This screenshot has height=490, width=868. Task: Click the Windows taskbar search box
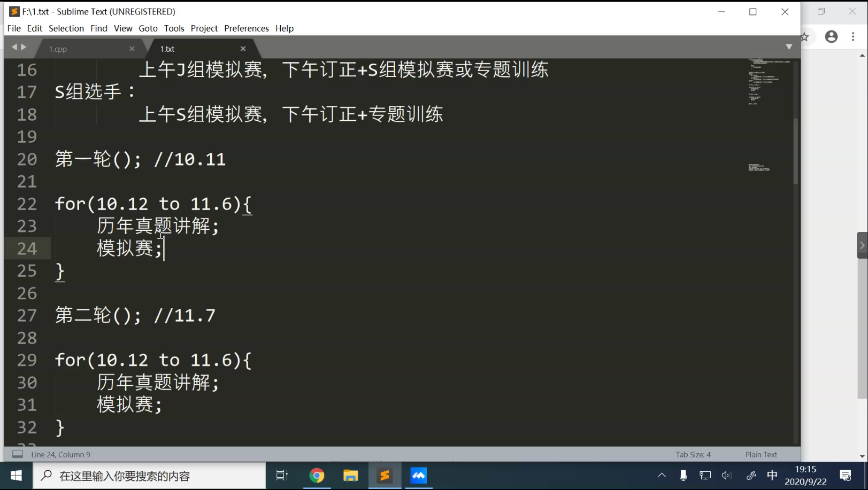pyautogui.click(x=149, y=476)
